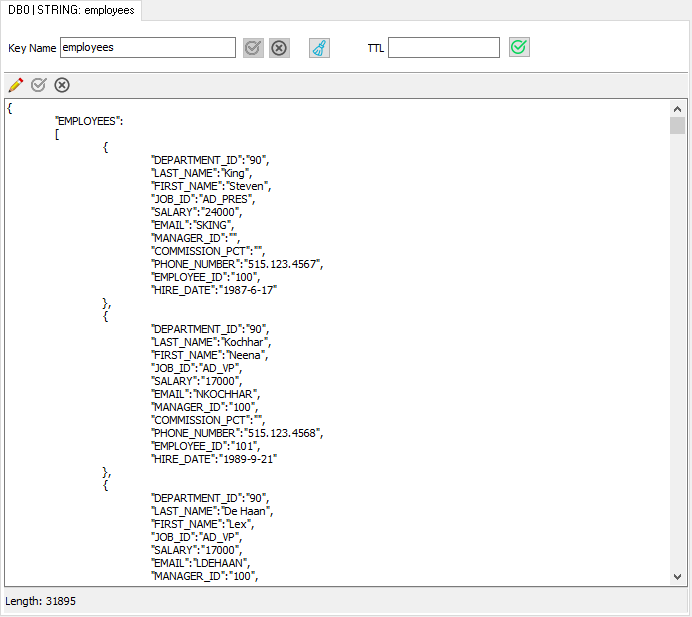Click the scrollbar up arrow
Screen dimensions: 692x617
[677, 109]
